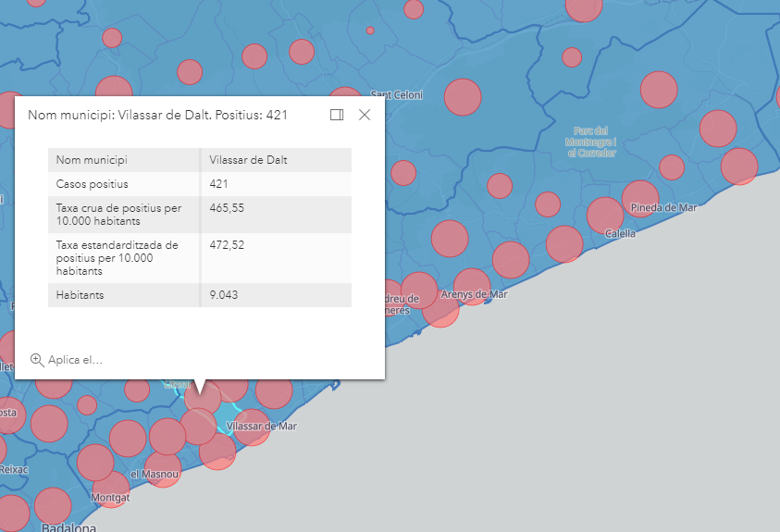The height and width of the screenshot is (532, 780).
Task: Click the Vilassar de Mar map label
Action: pos(262,427)
